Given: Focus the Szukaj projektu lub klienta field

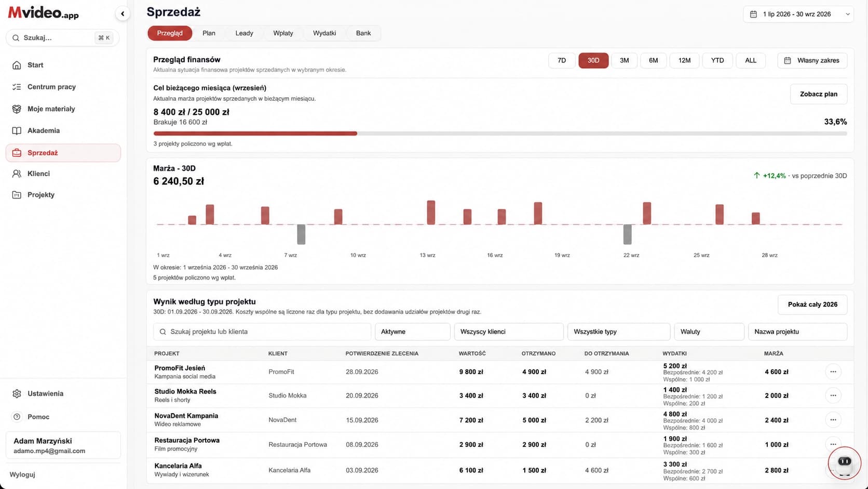Looking at the screenshot, I should [262, 332].
